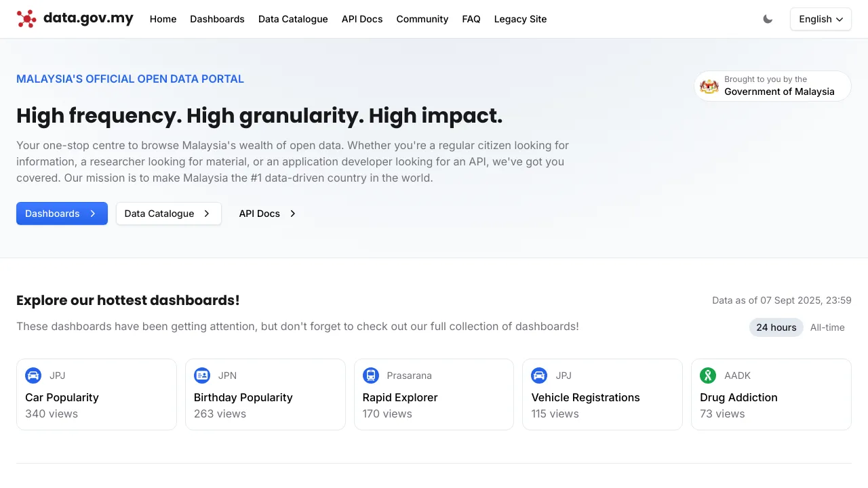Open Data Catalogue in the top navigation
This screenshot has height=488, width=868.
tap(293, 19)
